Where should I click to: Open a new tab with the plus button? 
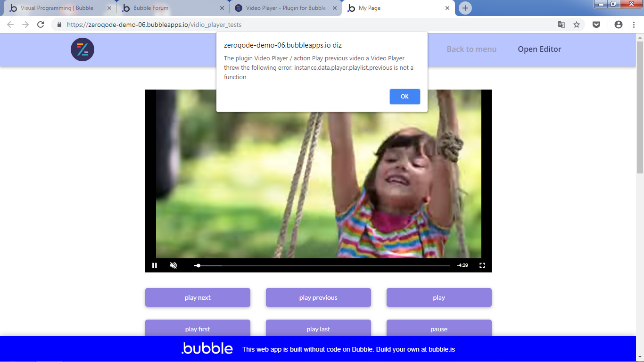click(465, 8)
